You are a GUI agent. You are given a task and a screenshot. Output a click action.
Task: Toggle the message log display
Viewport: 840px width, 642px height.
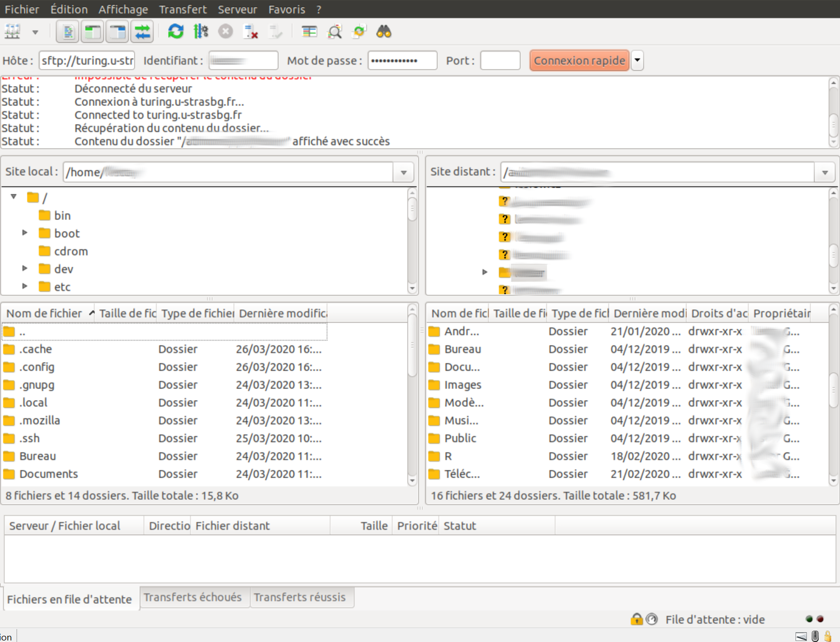68,32
